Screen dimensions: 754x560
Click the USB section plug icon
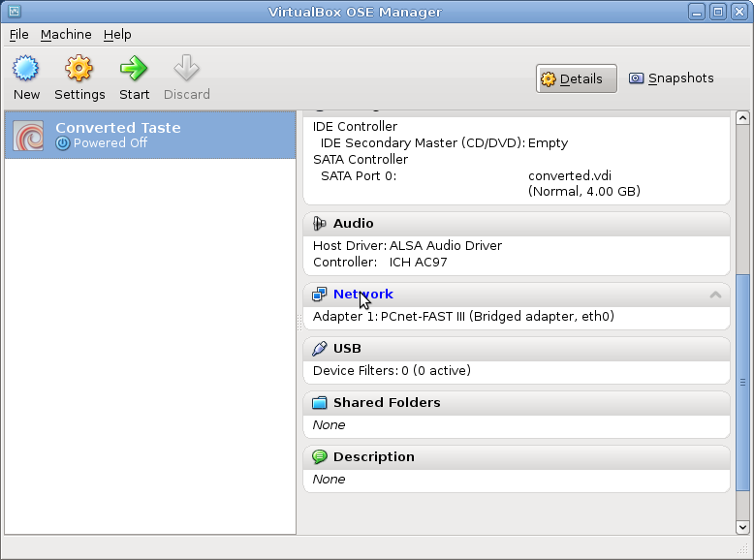pyautogui.click(x=319, y=349)
